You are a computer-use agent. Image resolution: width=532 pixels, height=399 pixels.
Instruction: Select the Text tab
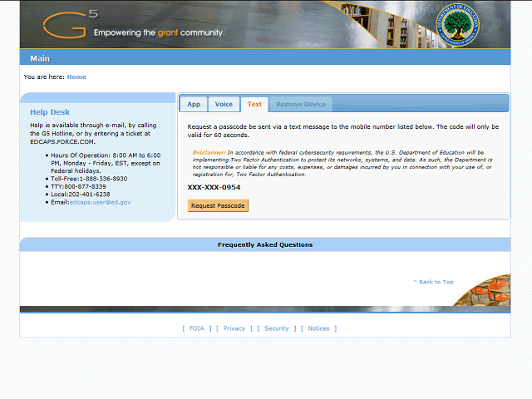pyautogui.click(x=254, y=104)
